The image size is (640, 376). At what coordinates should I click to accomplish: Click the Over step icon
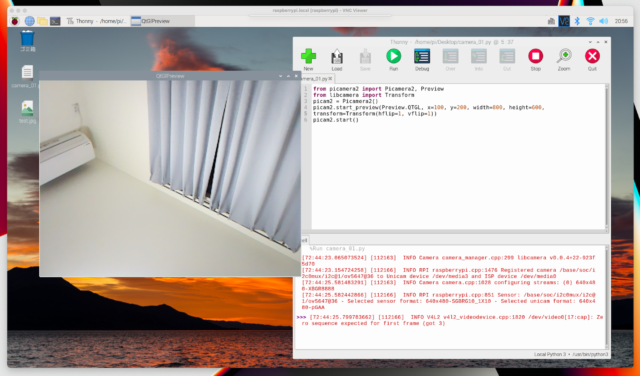[x=450, y=60]
